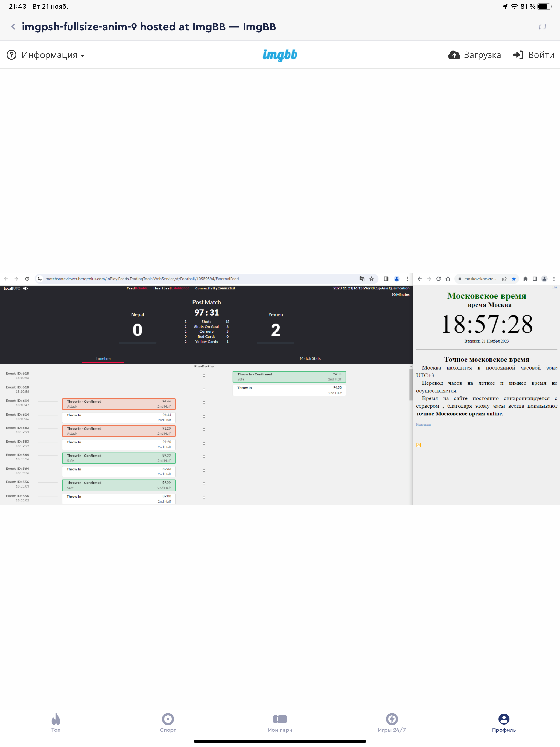This screenshot has height=747, width=560.
Task: Click the Контакты link
Action: [x=423, y=424]
